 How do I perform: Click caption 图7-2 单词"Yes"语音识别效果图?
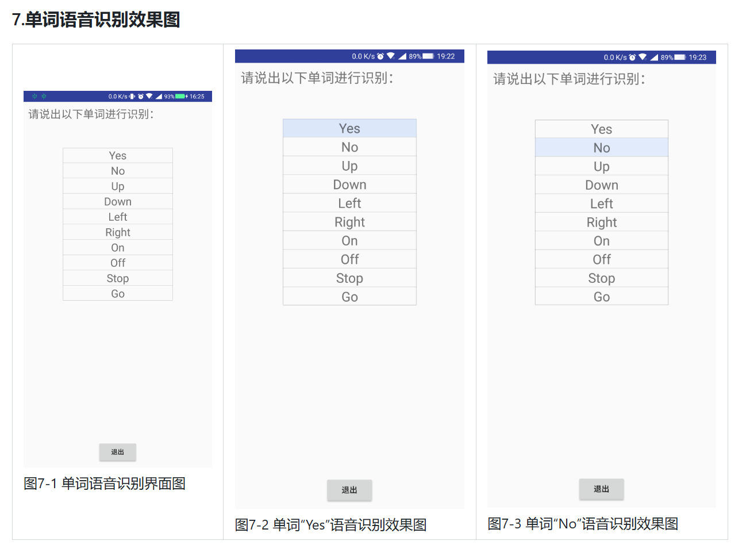click(331, 525)
